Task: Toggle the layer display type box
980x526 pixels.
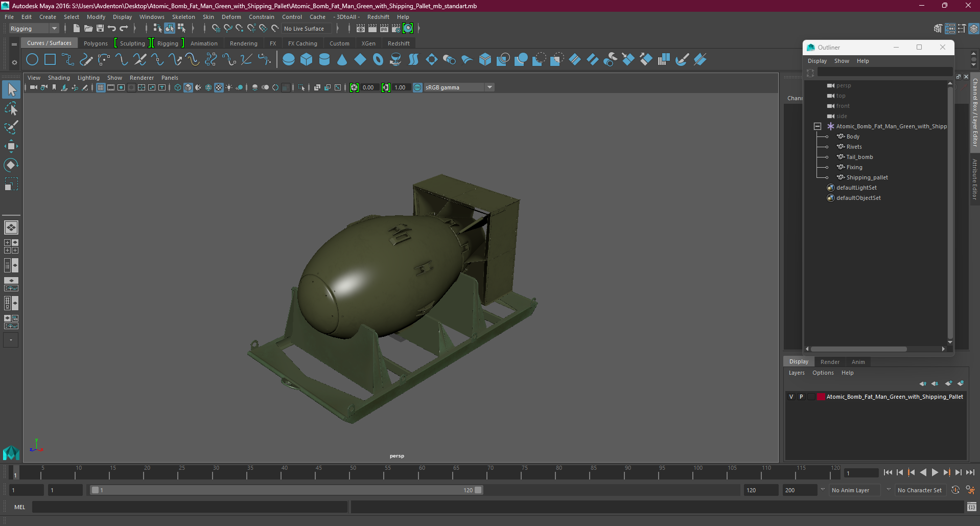Action: (811, 397)
